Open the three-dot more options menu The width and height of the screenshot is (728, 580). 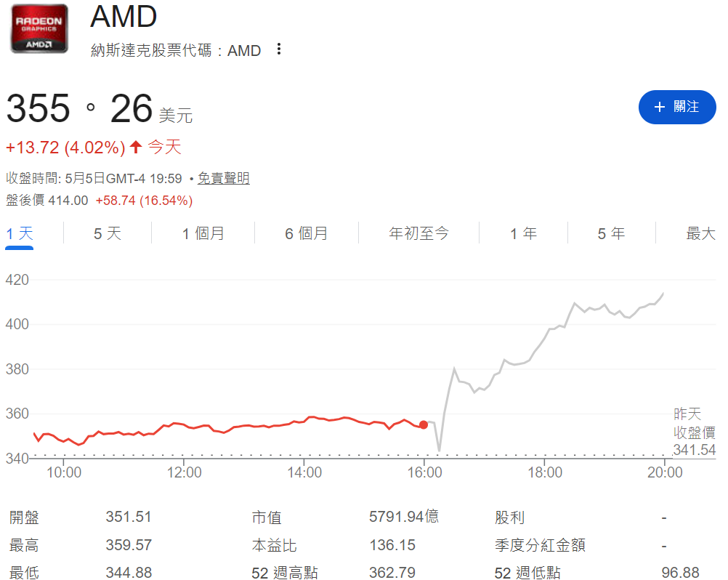click(x=278, y=49)
